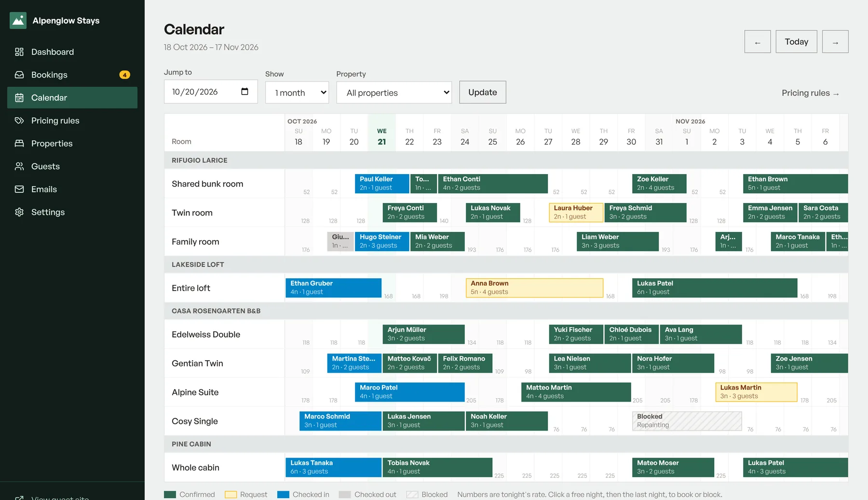Click the Update button
The width and height of the screenshot is (868, 500).
(483, 92)
